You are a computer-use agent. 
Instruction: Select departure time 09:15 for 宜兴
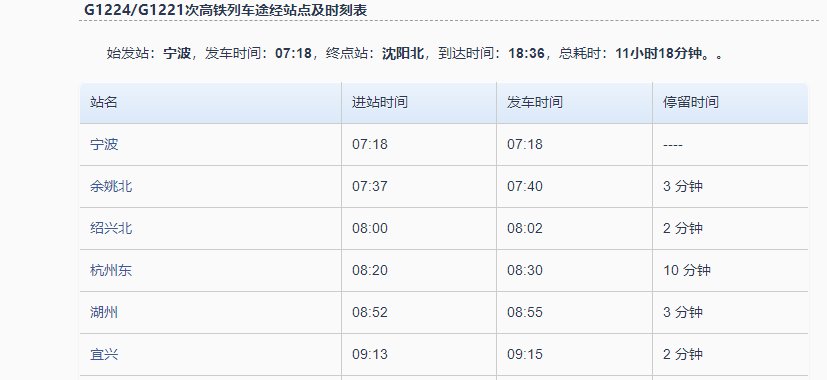(x=525, y=354)
